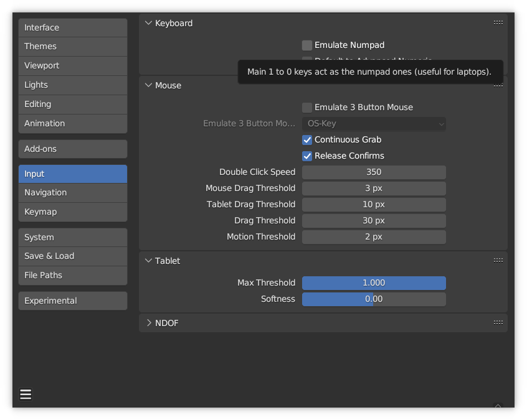Viewport: 527px width, 420px height.
Task: Click the small chevron arrow at bottom right
Action: (498, 406)
